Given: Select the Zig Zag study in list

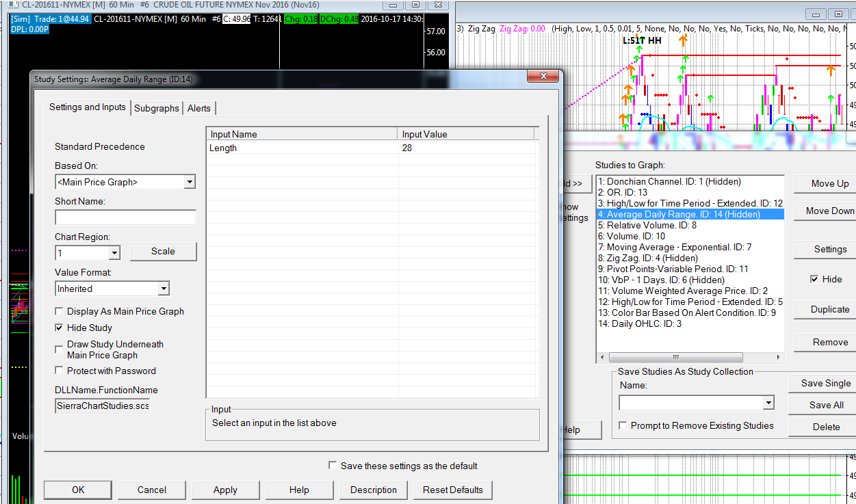Looking at the screenshot, I should click(x=690, y=258).
